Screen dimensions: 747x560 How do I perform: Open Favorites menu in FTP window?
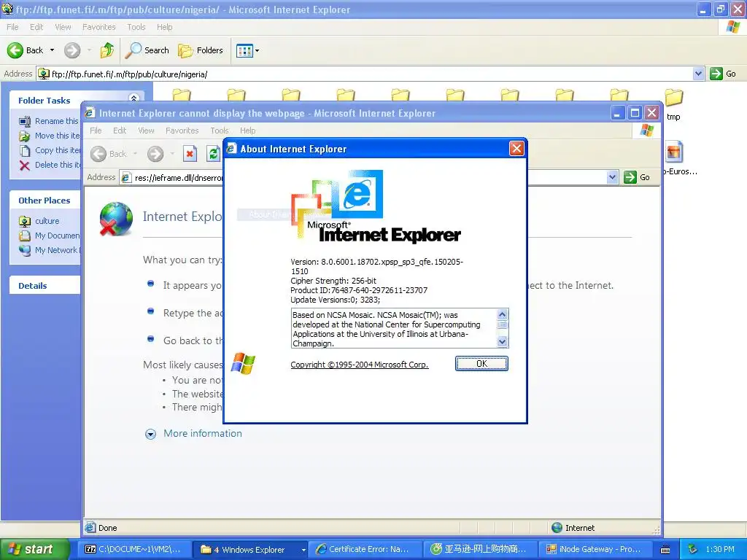click(x=98, y=27)
